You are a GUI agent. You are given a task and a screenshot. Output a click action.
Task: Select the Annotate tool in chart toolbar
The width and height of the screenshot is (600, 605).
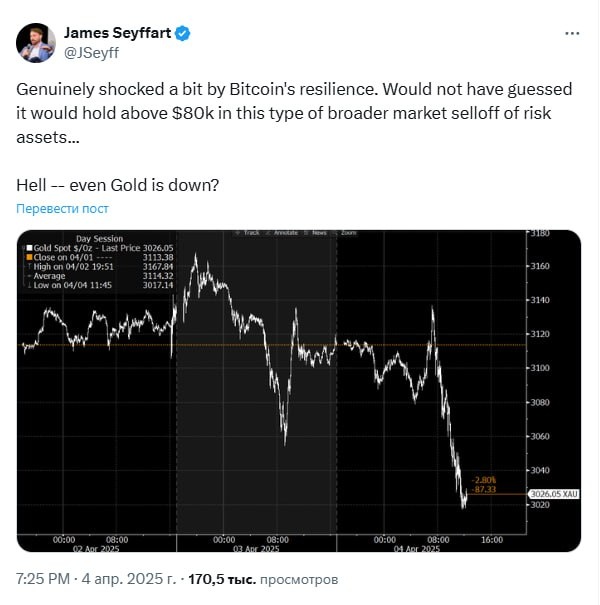point(286,233)
